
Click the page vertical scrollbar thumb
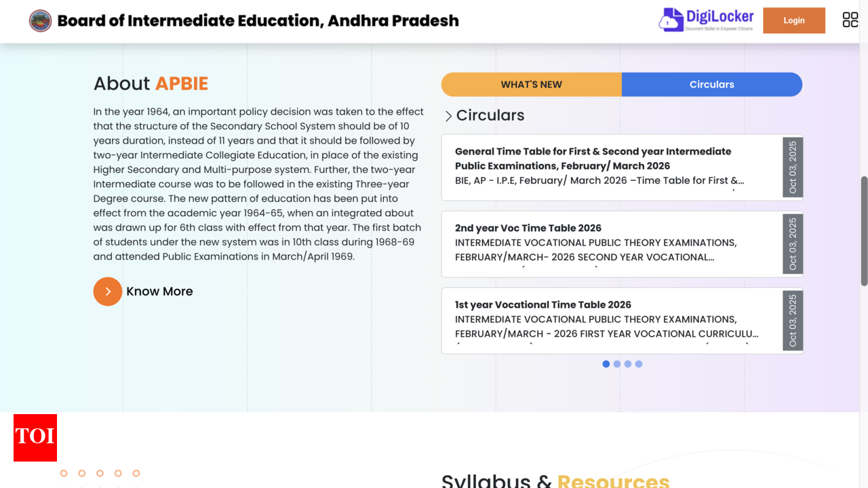pos(864,230)
